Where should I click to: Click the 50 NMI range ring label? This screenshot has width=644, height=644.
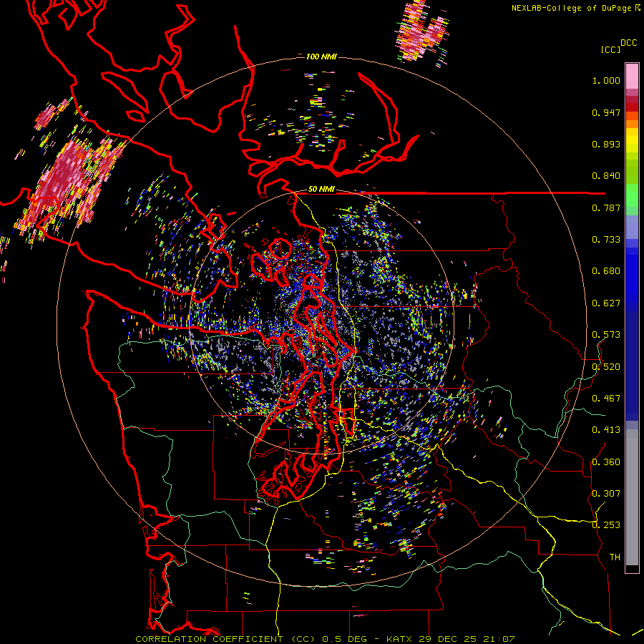point(321,190)
